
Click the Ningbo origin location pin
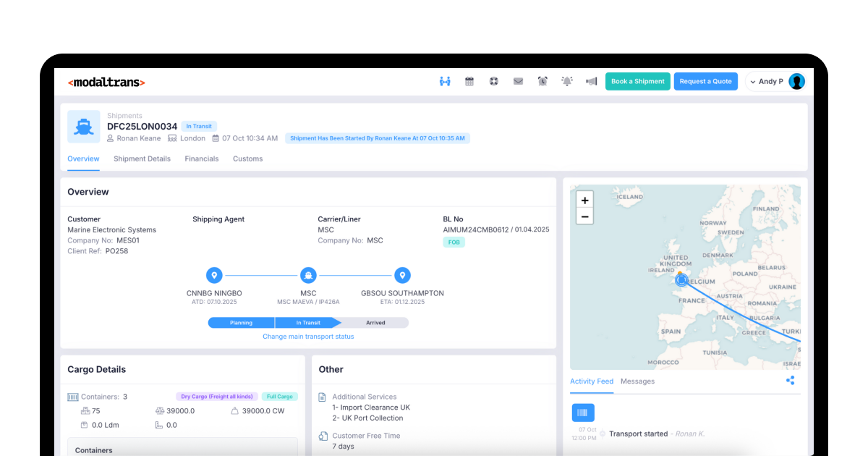[x=214, y=275]
